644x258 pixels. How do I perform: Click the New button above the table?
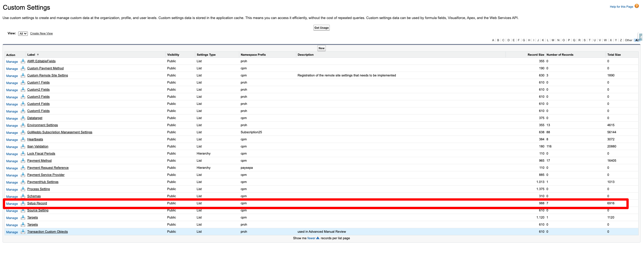point(321,48)
